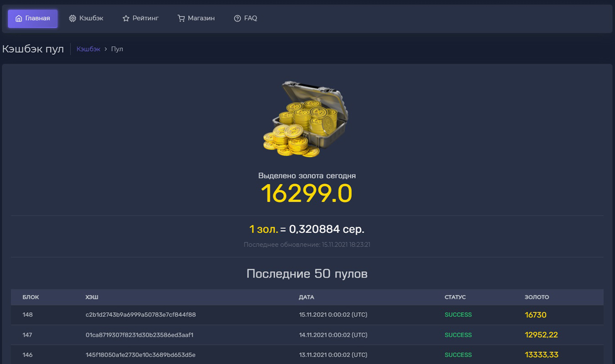This screenshot has width=615, height=364.
Task: Go to Кэшбэк via breadcrumb link
Action: [88, 49]
